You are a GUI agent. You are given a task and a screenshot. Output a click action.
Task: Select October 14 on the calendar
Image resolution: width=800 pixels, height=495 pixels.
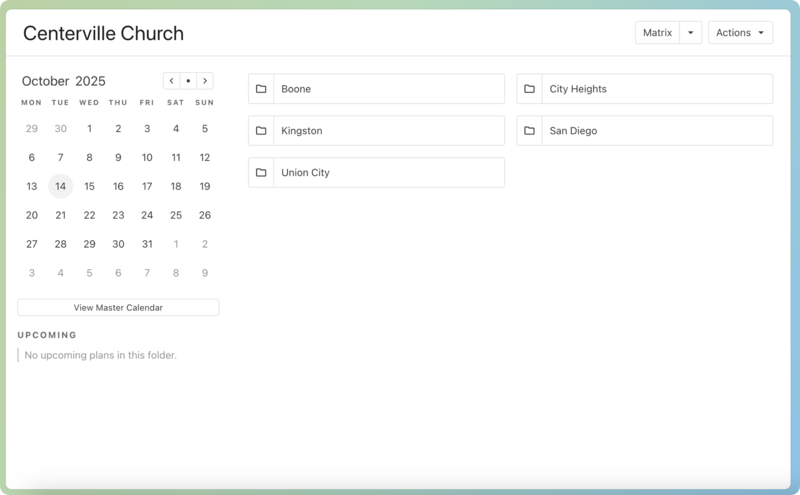pyautogui.click(x=61, y=186)
